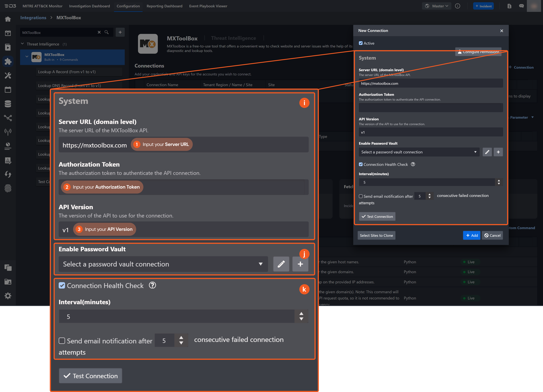Click the home icon in the sidebar
543x392 pixels.
[x=8, y=19]
